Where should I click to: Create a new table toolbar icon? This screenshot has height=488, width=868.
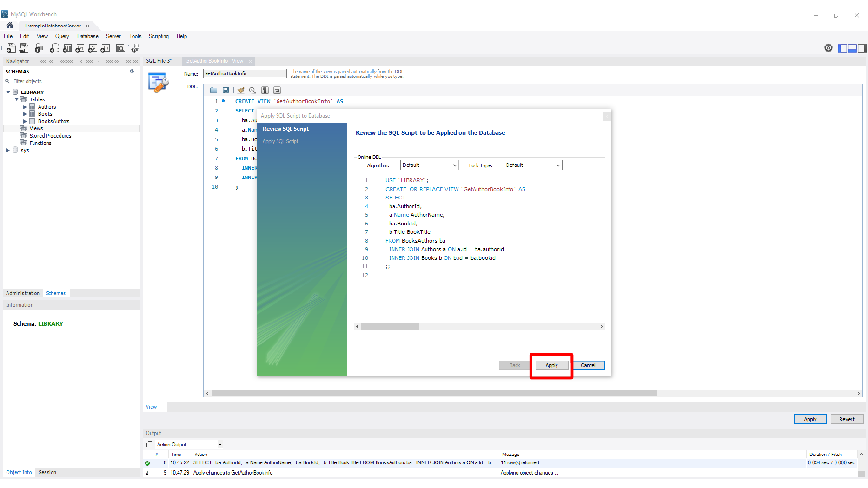(x=67, y=48)
